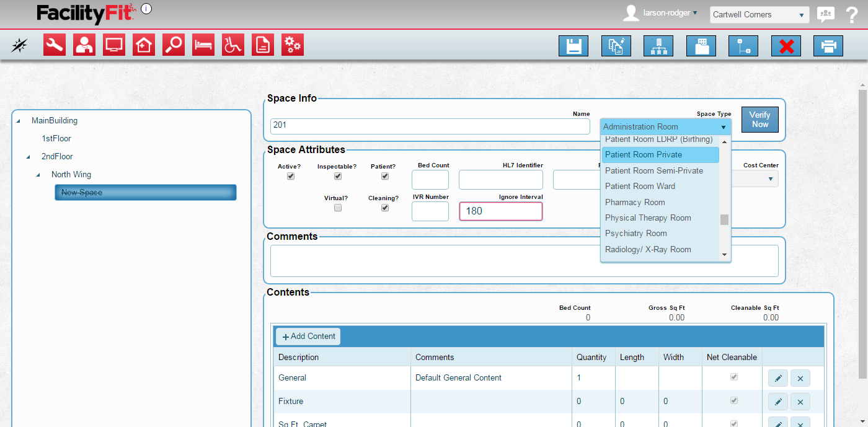Open the magnifying glass search icon
Image resolution: width=868 pixels, height=427 pixels.
point(174,45)
